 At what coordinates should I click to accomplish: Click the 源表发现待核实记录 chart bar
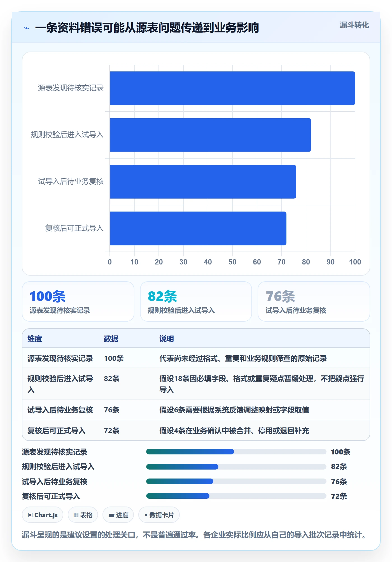(x=232, y=88)
